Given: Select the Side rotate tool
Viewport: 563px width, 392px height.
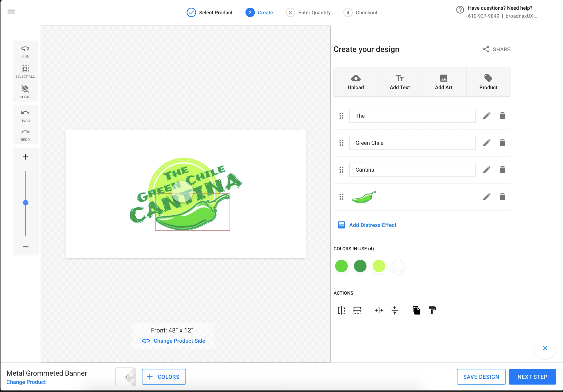Looking at the screenshot, I should tap(25, 51).
